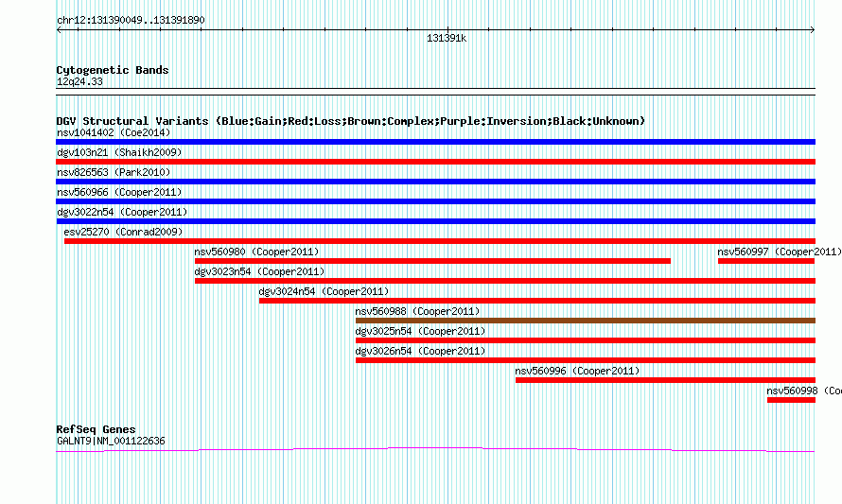
Task: Click the red bar under nsv560996
Action: coord(665,380)
